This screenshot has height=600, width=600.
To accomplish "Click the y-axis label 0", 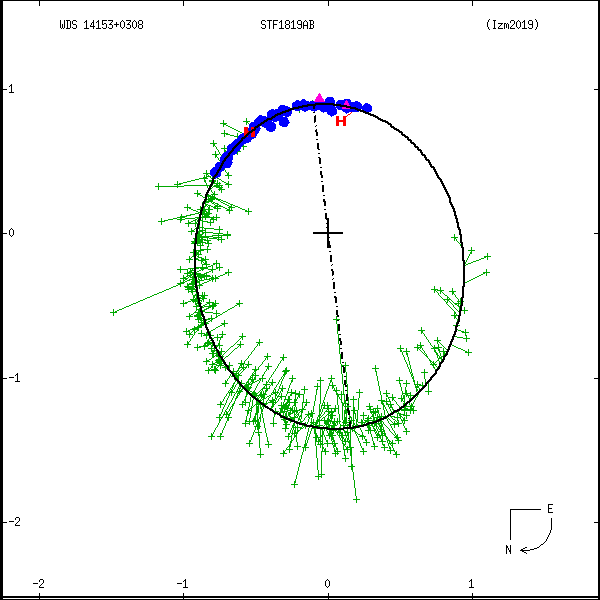I will coord(11,233).
